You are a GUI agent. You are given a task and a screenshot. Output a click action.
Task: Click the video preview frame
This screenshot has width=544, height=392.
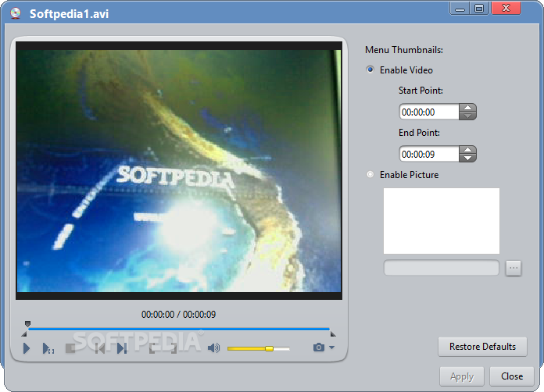coord(179,170)
